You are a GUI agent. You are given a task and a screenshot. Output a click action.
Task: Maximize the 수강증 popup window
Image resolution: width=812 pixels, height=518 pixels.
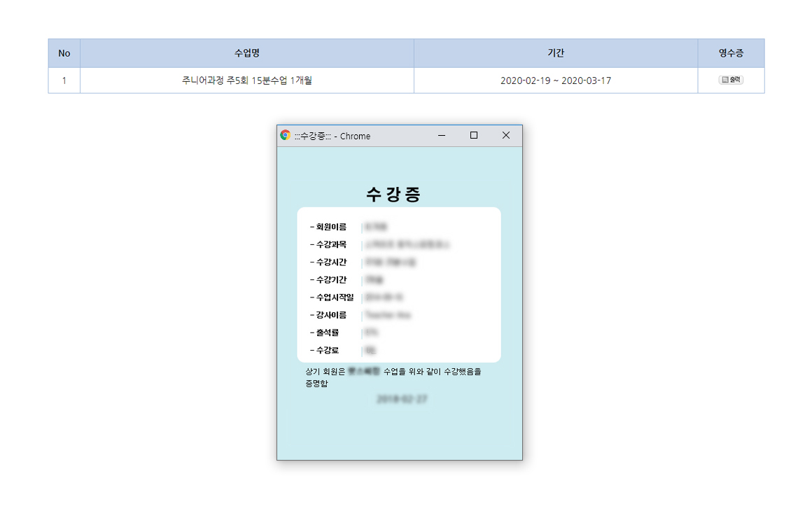(474, 136)
